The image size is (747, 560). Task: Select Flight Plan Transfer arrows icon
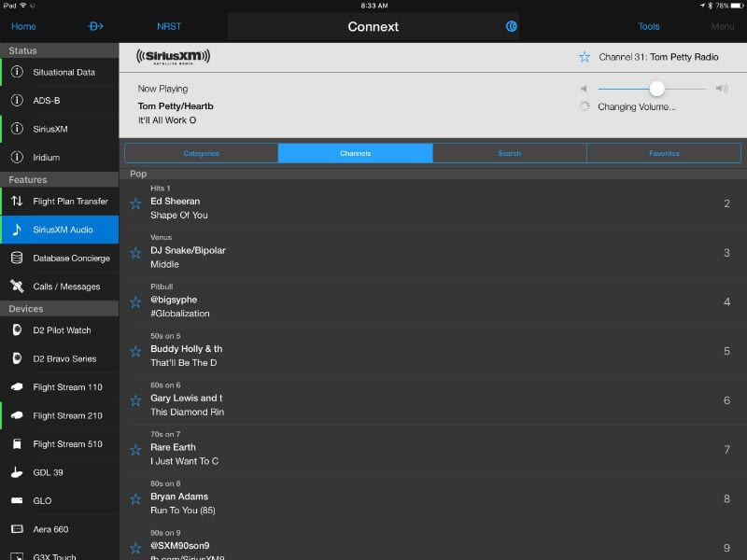pyautogui.click(x=17, y=201)
